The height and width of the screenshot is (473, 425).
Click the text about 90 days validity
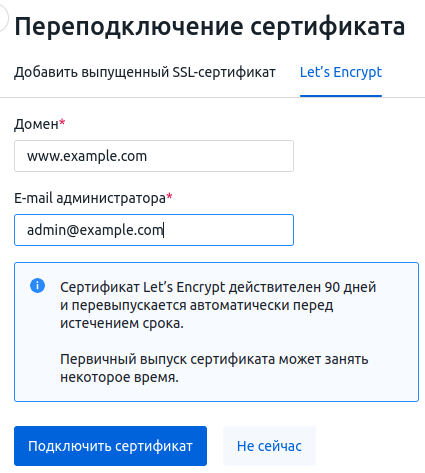[x=218, y=287]
